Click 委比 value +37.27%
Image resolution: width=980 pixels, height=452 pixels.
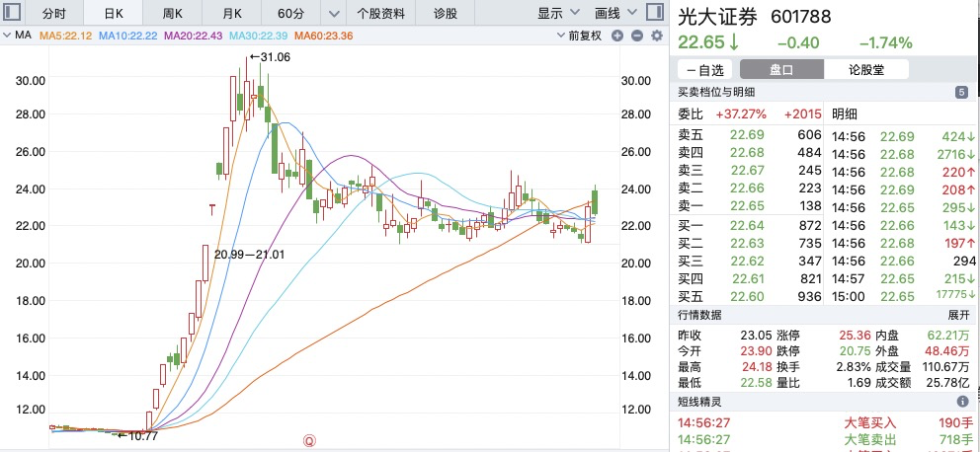(741, 114)
